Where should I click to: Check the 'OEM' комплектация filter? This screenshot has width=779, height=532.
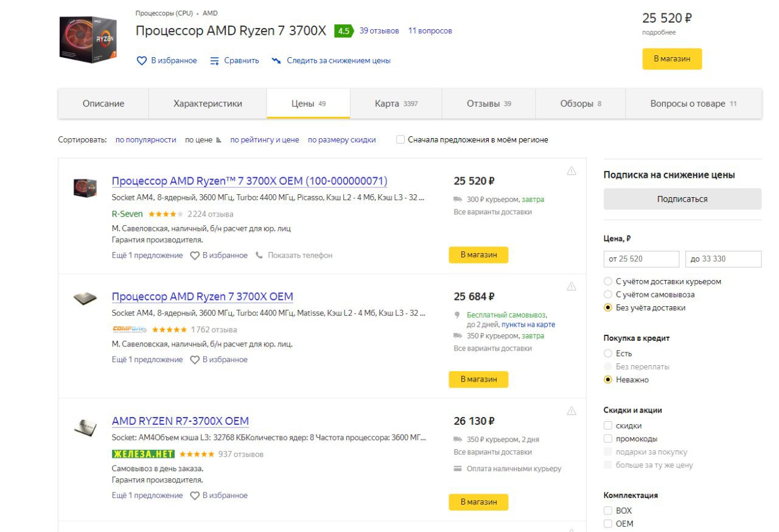point(607,524)
